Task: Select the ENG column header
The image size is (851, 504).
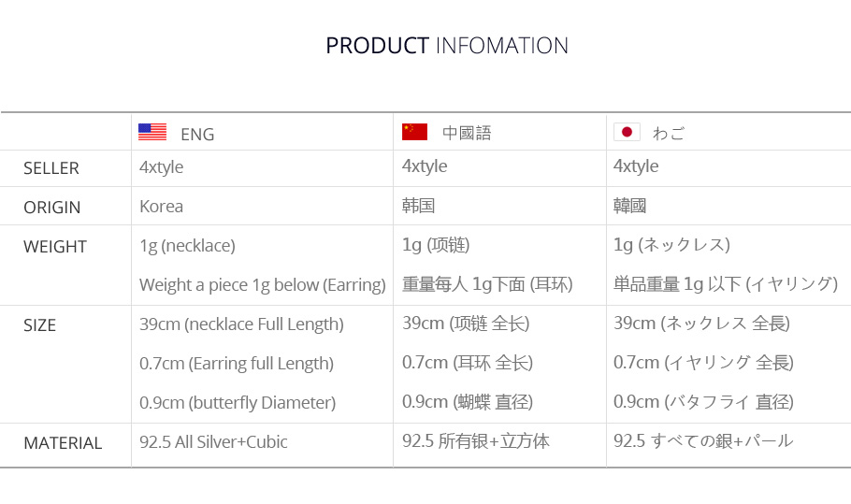Action: coord(197,134)
